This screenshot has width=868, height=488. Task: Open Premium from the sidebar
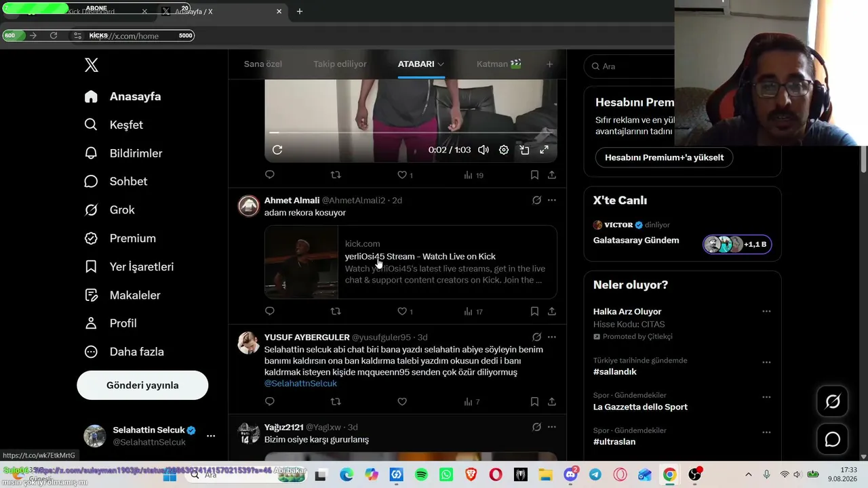[x=120, y=239]
